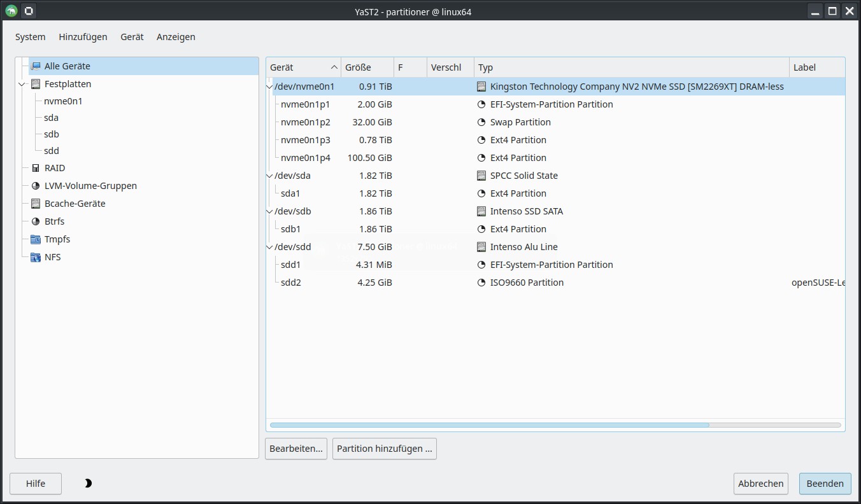The image size is (861, 504).
Task: Click the Kingston NVMe SSD disk icon
Action: [481, 87]
